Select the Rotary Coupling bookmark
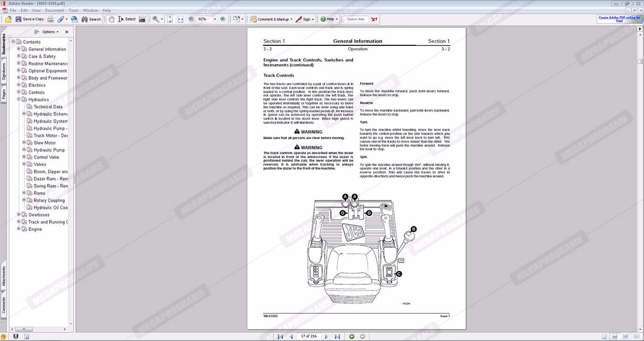 coord(49,200)
